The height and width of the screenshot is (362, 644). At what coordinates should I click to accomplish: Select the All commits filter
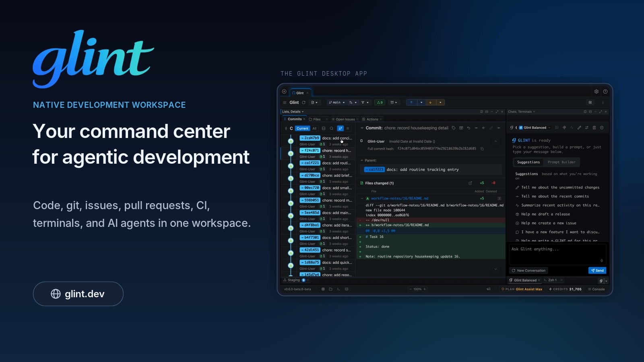pos(314,129)
